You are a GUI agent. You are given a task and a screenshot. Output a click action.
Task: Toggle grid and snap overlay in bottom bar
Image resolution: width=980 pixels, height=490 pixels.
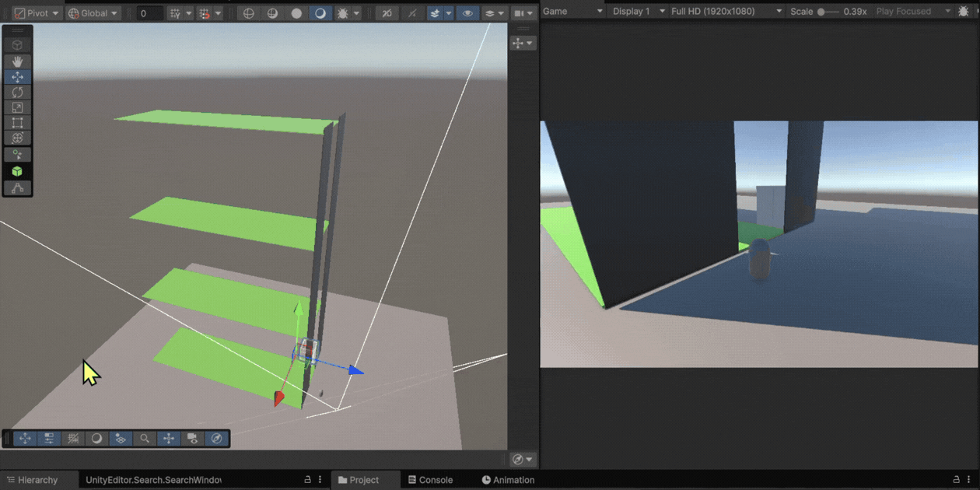pos(73,439)
